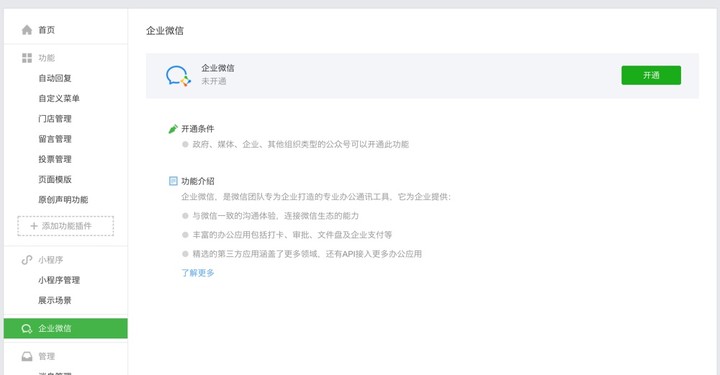720x375 pixels.
Task: Click the 管理 inbox icon
Action: 27,356
